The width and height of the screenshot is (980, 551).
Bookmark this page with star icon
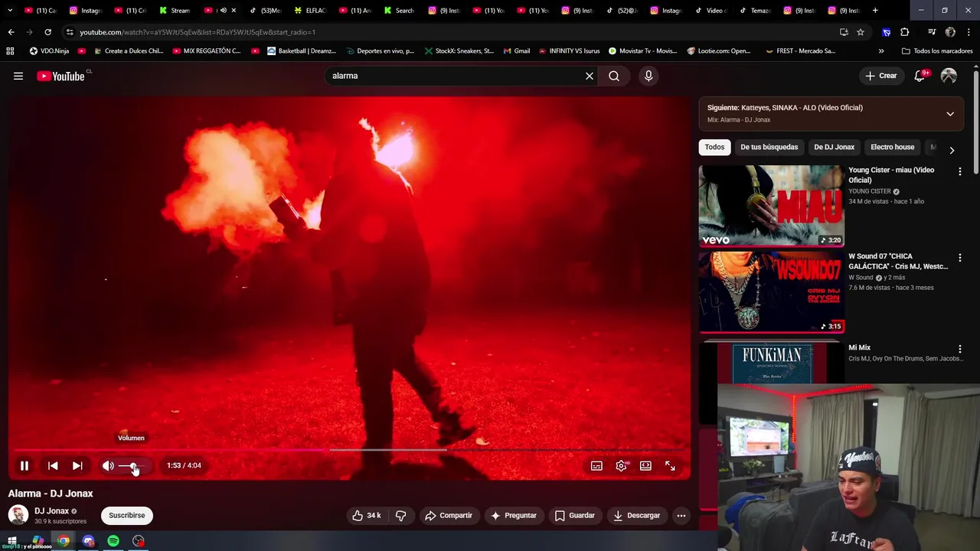[x=861, y=32]
